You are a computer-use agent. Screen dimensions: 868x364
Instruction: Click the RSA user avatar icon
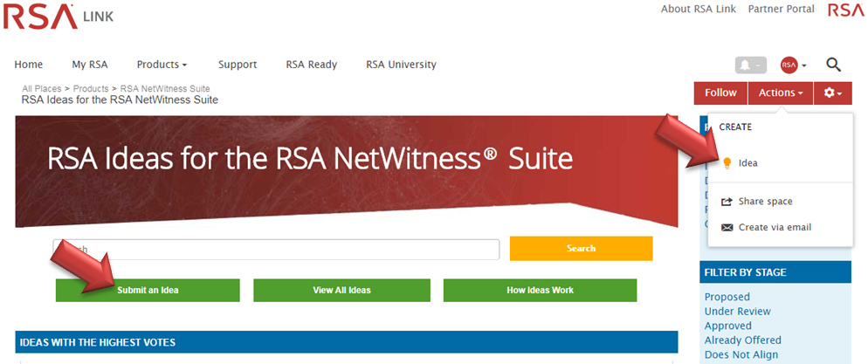coord(789,65)
